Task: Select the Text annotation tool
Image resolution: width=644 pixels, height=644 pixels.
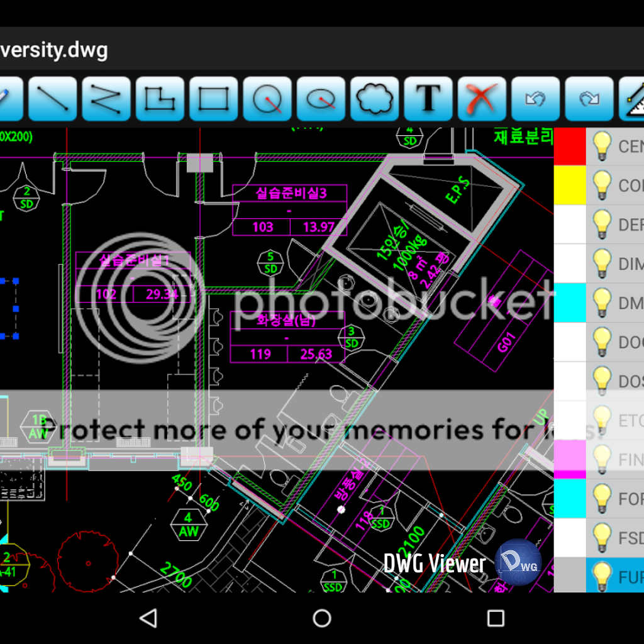Action: click(x=428, y=99)
